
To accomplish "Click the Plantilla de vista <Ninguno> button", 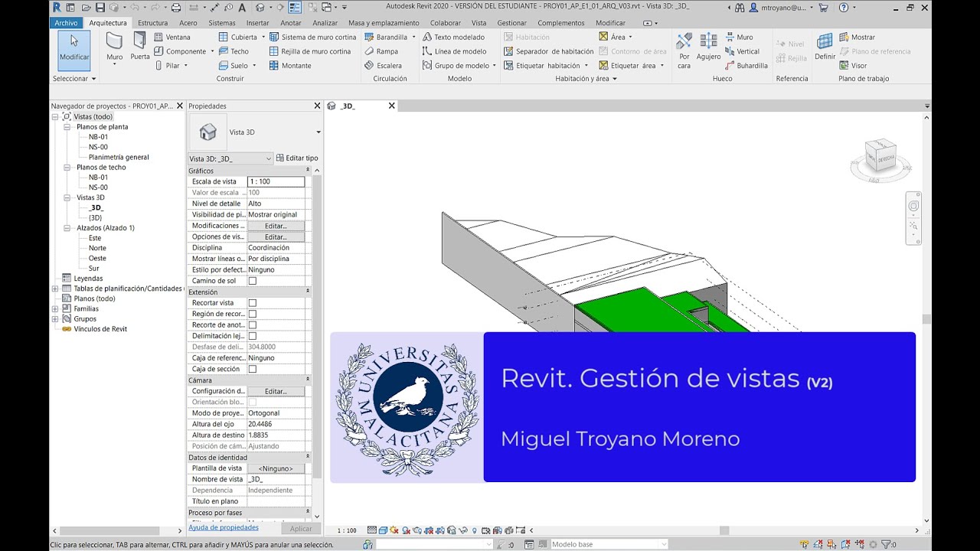I will pos(276,468).
